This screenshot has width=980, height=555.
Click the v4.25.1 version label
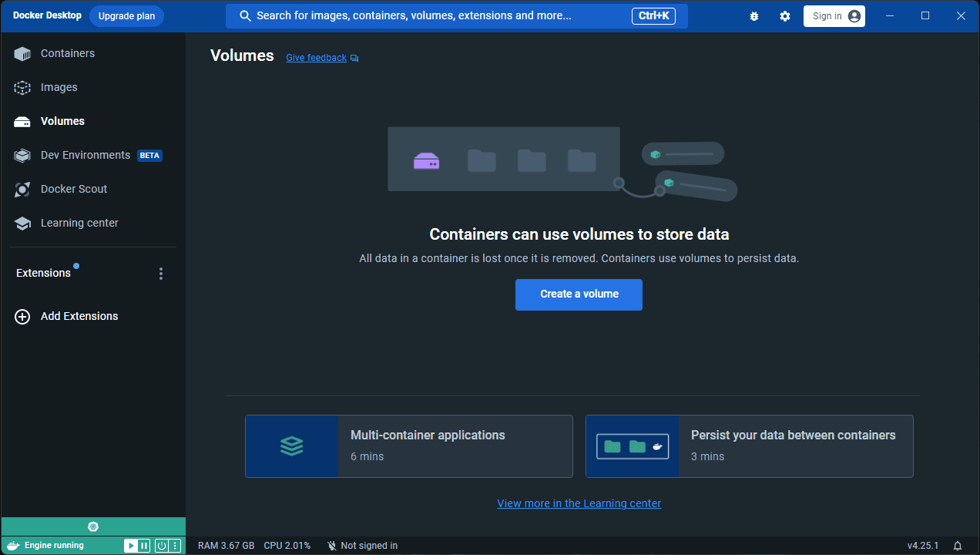click(922, 546)
